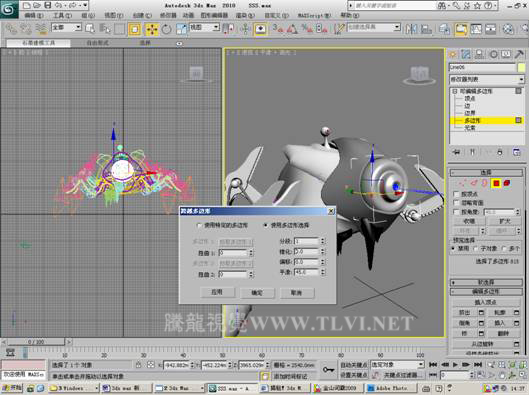This screenshot has width=529, height=395.
Task: Activate the Select and Scale tool
Action: 181,29
